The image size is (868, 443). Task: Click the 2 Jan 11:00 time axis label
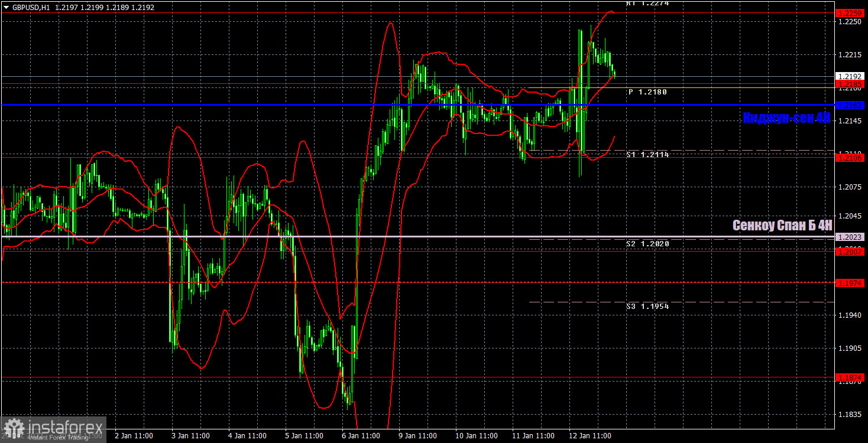134,436
